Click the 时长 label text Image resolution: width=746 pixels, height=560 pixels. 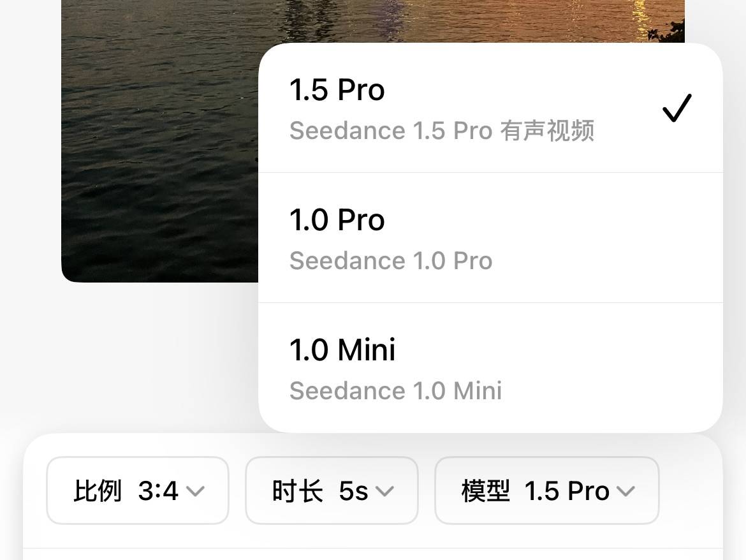[x=297, y=491]
